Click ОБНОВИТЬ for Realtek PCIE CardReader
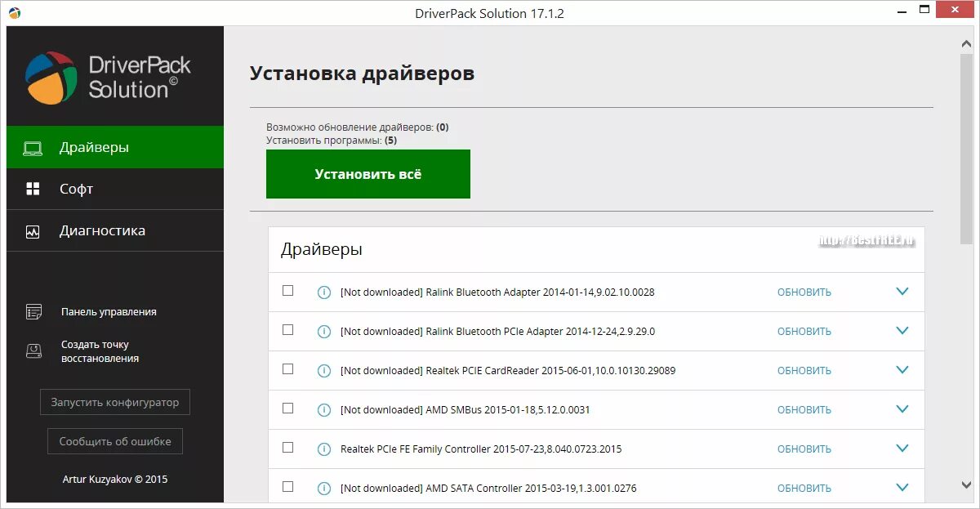The width and height of the screenshot is (980, 509). pyautogui.click(x=804, y=371)
